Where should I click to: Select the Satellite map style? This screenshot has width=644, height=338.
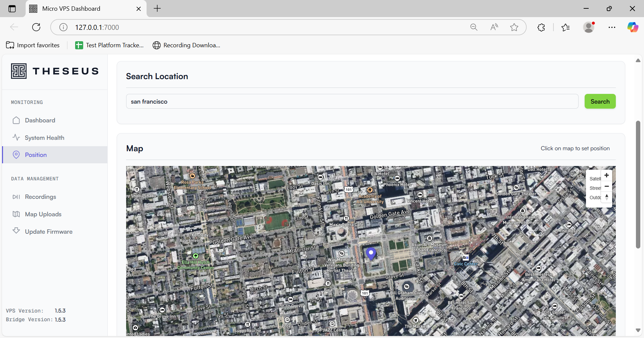pyautogui.click(x=595, y=179)
